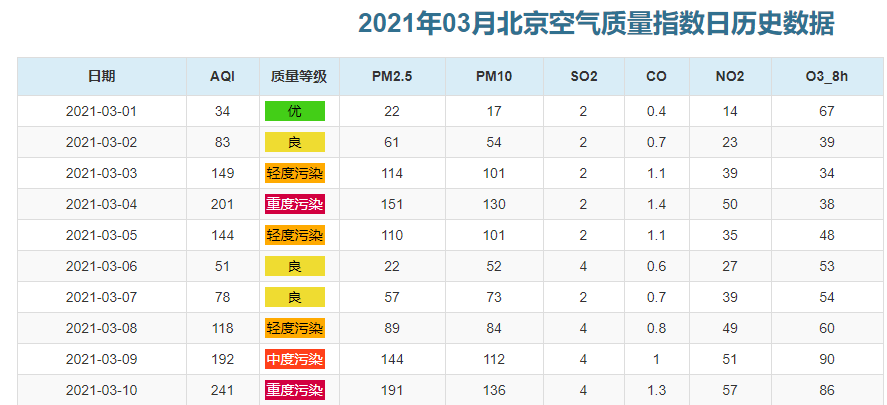Click the 中度污染 badge for 2021-03-09
The image size is (887, 405).
click(x=295, y=360)
